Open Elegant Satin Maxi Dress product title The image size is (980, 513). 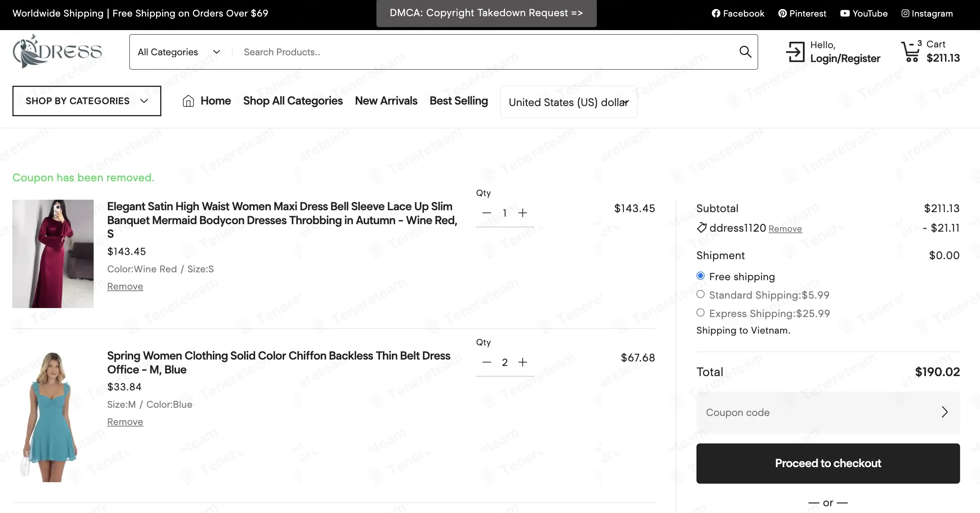click(x=282, y=220)
